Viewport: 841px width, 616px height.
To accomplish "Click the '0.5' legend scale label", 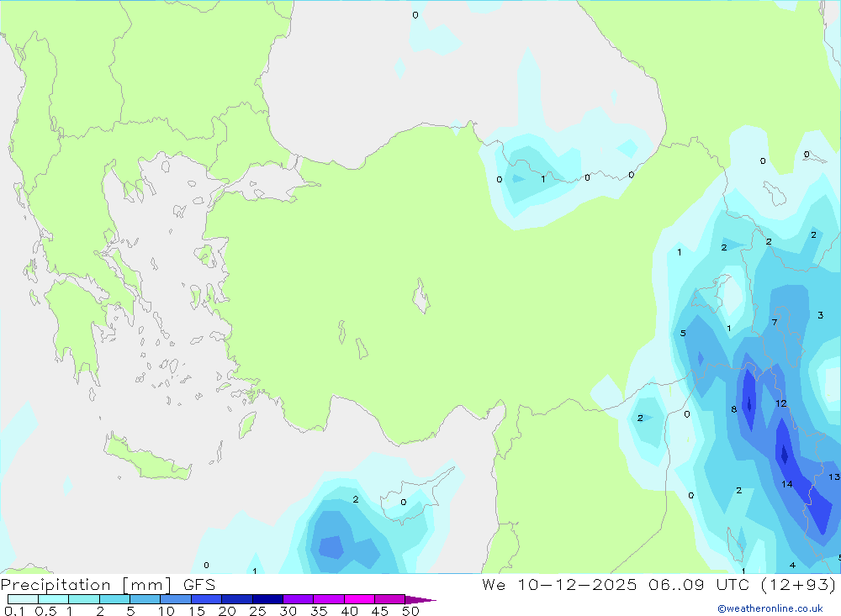I will click(45, 611).
